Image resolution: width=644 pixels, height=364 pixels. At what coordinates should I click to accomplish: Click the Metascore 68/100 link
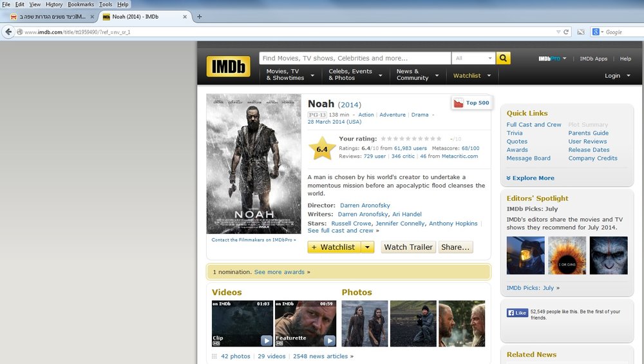pos(470,148)
